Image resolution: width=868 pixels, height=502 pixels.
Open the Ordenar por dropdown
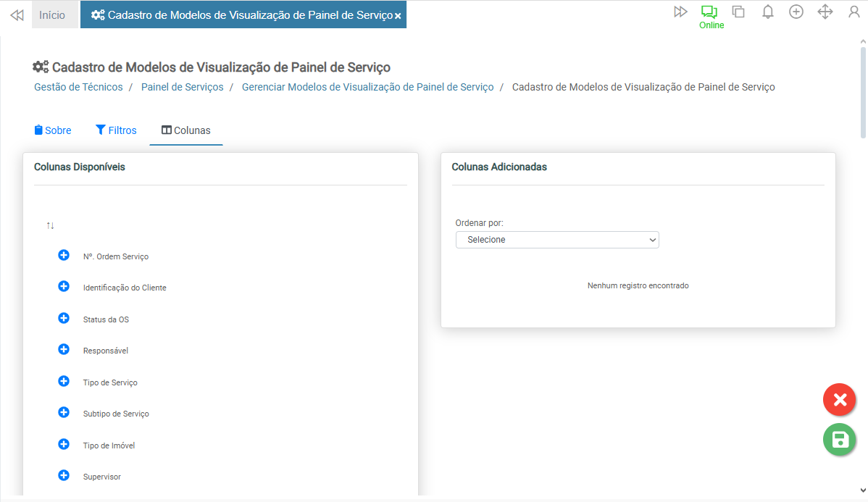556,240
